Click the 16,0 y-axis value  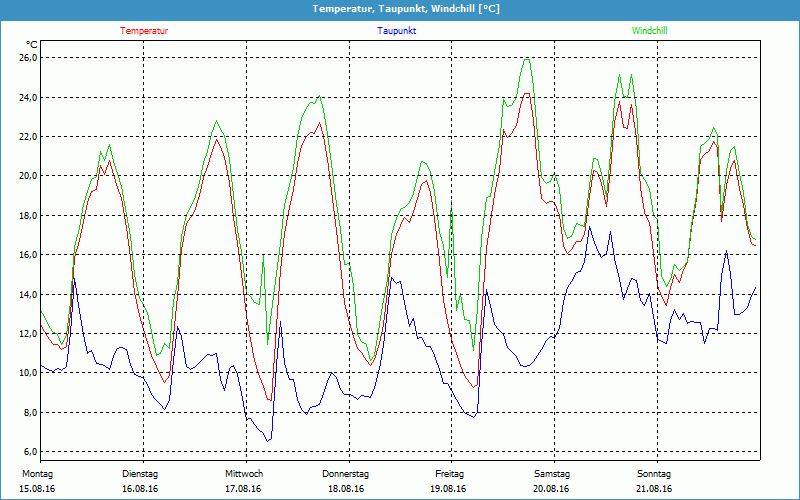[29, 255]
